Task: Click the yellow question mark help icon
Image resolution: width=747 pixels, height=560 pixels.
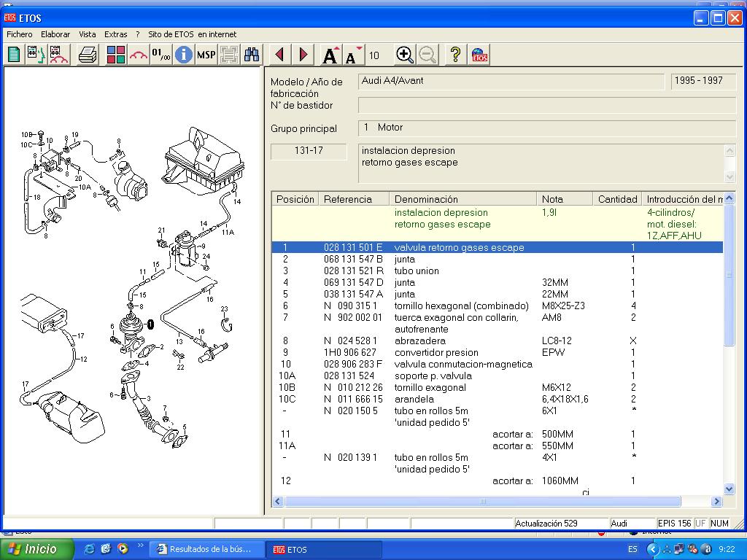Action: click(455, 55)
